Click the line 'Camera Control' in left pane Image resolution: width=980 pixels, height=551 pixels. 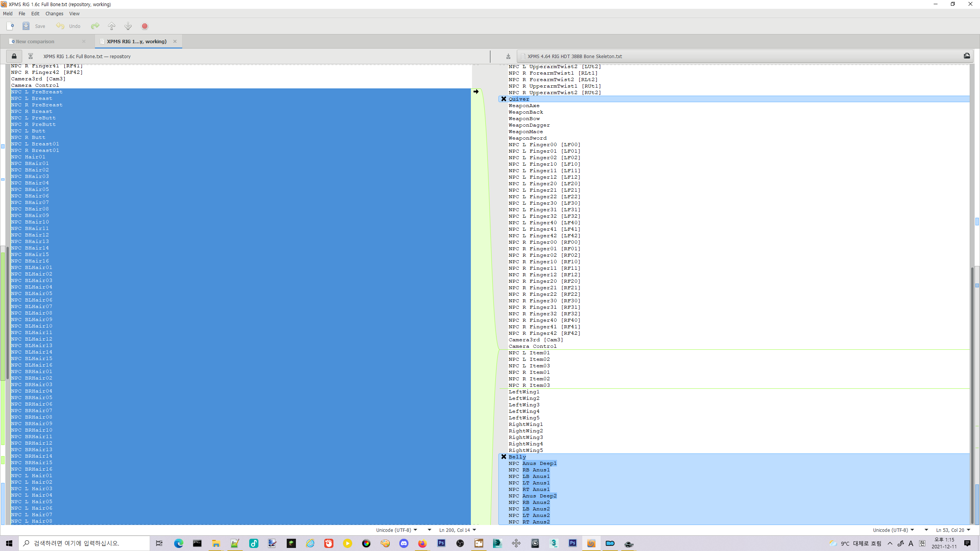click(35, 85)
